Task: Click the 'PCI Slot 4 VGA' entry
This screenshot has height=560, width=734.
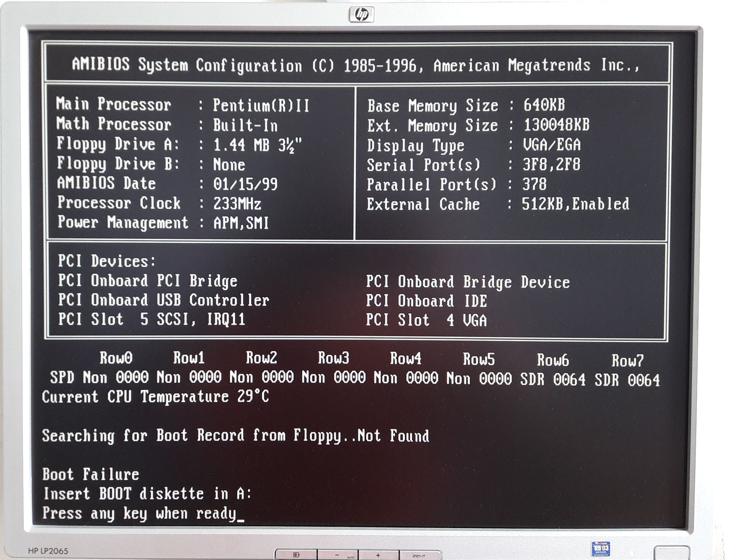Action: [x=426, y=320]
